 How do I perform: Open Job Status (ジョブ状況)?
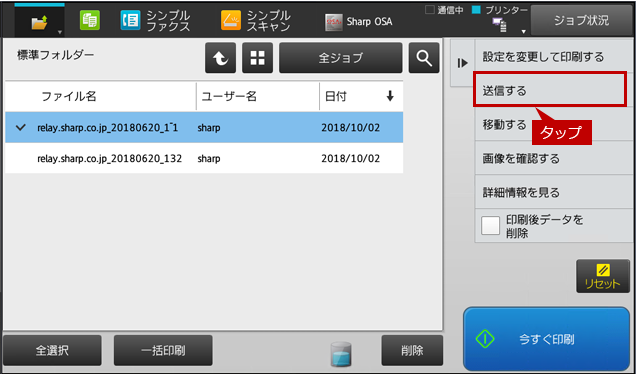click(581, 20)
